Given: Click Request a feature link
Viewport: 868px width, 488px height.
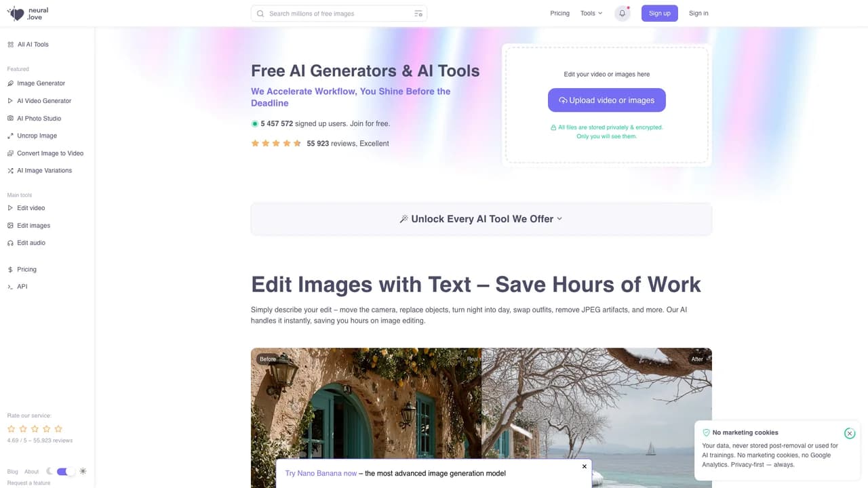Looking at the screenshot, I should (28, 483).
